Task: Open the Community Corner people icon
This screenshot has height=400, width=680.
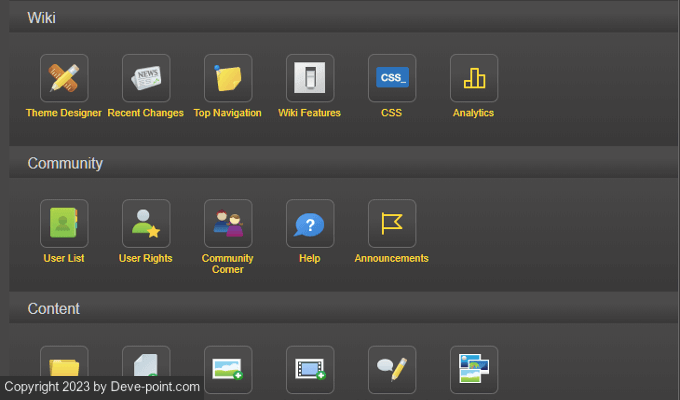Action: [x=228, y=223]
